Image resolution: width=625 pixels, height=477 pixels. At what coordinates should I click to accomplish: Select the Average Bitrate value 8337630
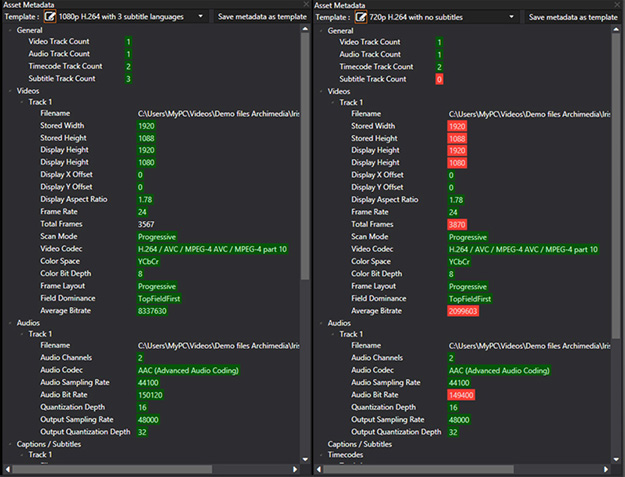pos(153,311)
